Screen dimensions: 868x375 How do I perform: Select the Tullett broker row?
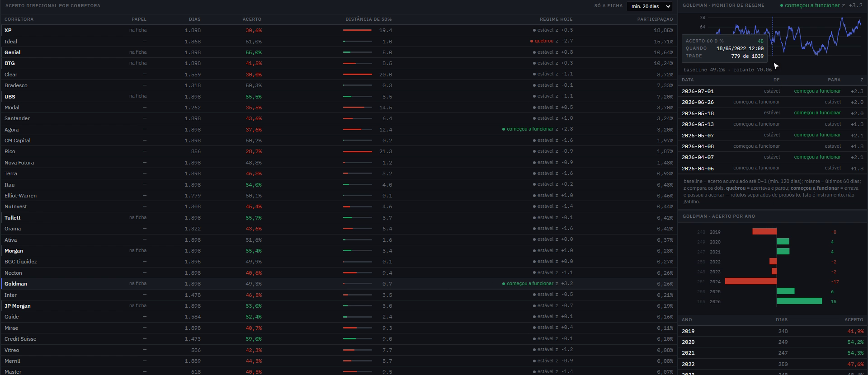pos(338,218)
